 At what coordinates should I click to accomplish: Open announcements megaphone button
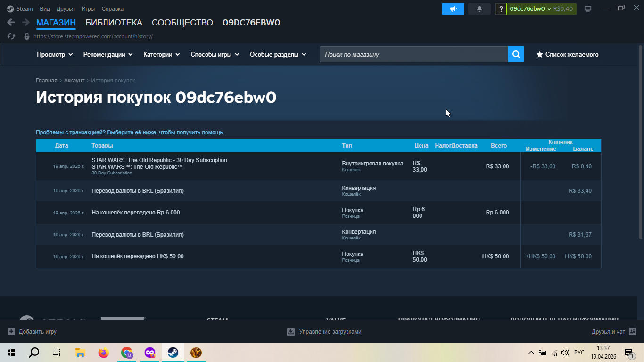(x=453, y=9)
